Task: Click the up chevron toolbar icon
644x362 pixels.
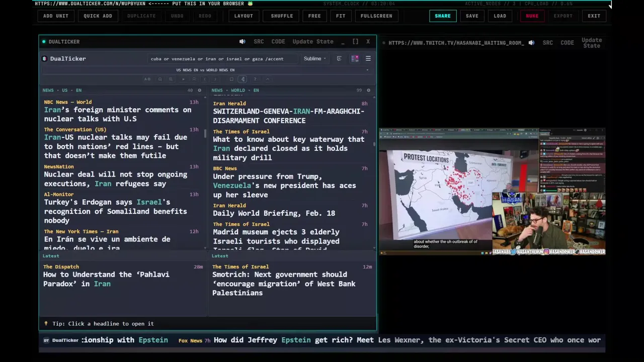Action: coord(268,79)
